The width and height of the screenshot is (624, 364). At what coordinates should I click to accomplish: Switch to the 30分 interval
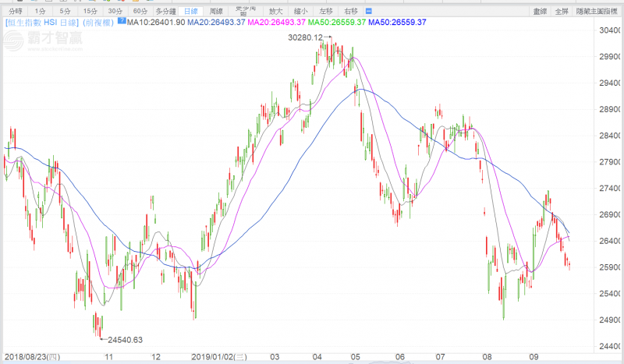click(x=115, y=12)
